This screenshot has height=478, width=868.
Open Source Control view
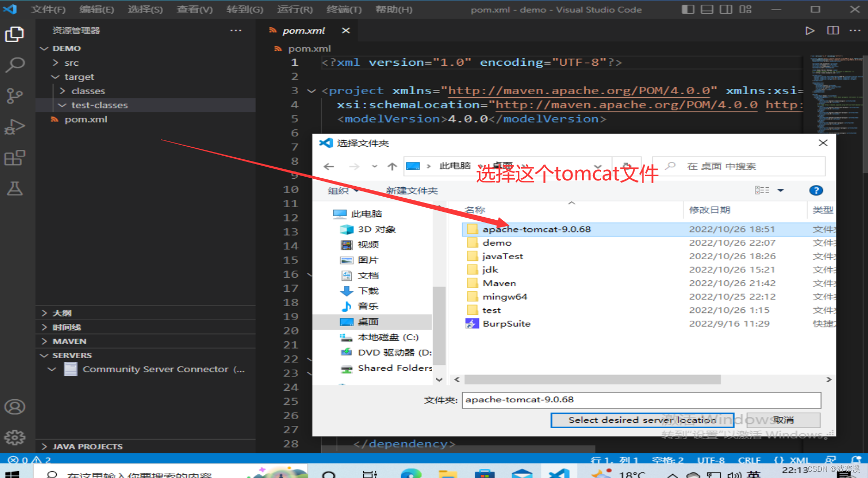click(x=15, y=96)
